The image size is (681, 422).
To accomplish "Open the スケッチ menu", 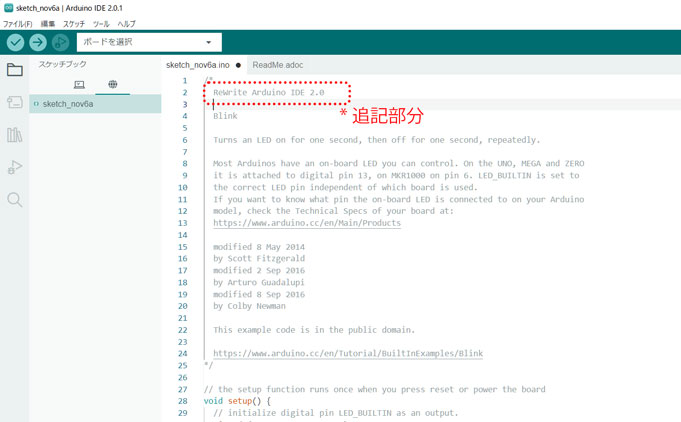I will pyautogui.click(x=74, y=24).
